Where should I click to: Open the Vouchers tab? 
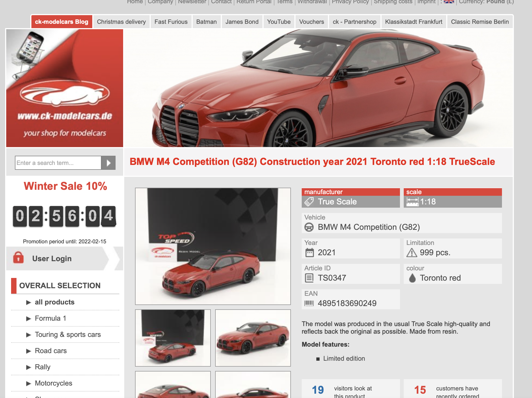311,22
